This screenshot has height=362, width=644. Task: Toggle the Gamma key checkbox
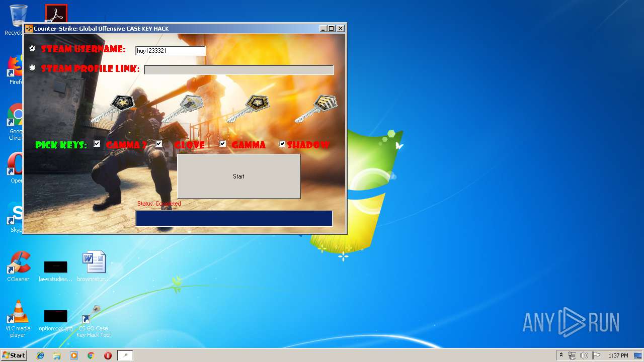click(223, 144)
